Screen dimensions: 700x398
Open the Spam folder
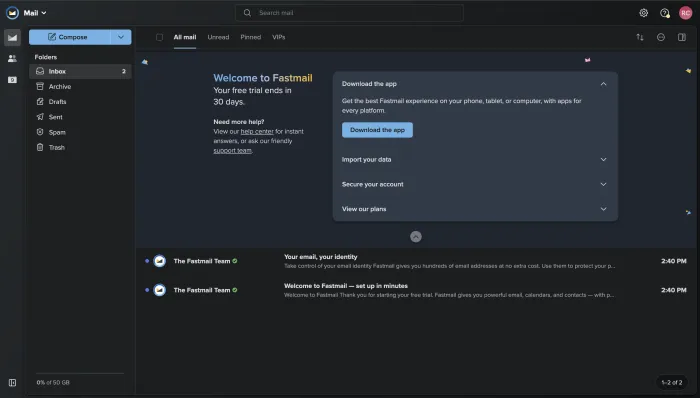click(x=80, y=132)
